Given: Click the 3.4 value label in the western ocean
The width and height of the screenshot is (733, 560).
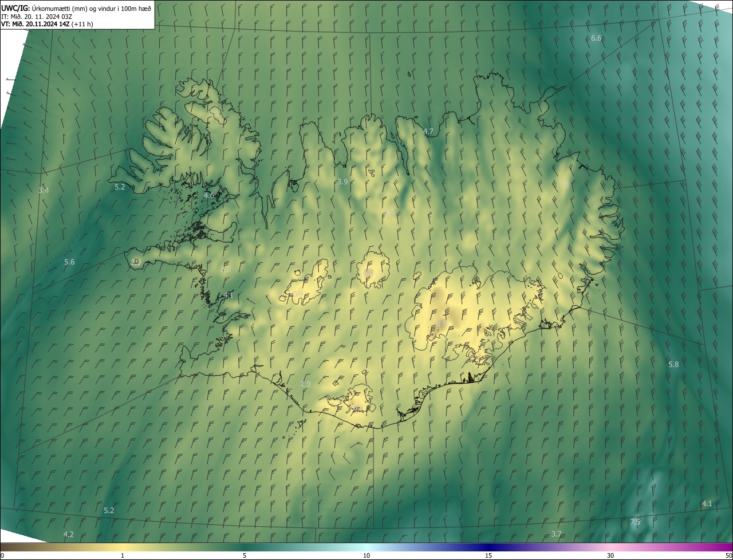Looking at the screenshot, I should 44,190.
